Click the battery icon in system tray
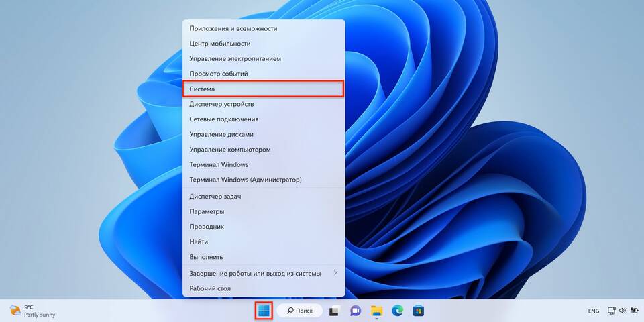 [x=635, y=311]
